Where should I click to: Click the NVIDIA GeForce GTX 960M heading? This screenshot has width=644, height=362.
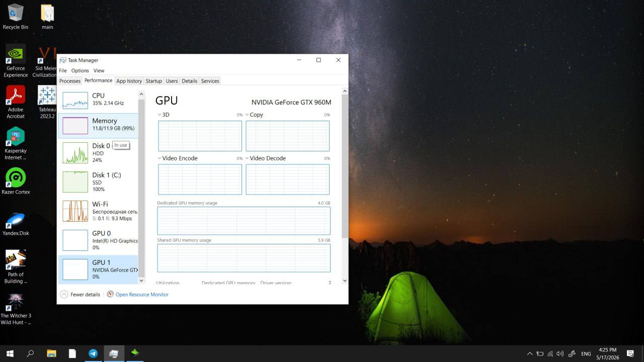pos(291,103)
